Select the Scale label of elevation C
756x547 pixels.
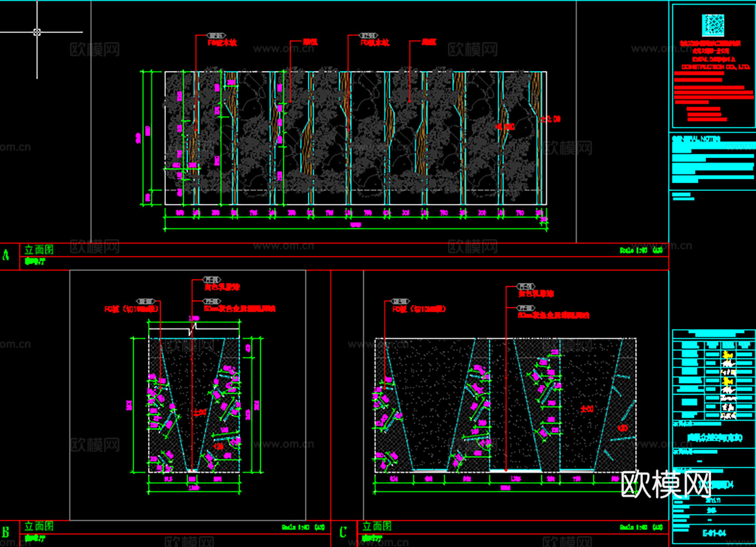click(641, 527)
